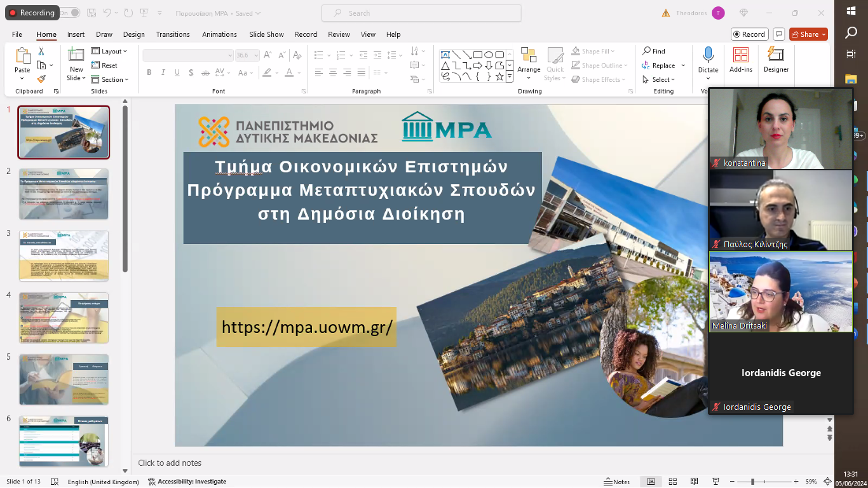
Task: Open the Layout dropdown
Action: 109,51
